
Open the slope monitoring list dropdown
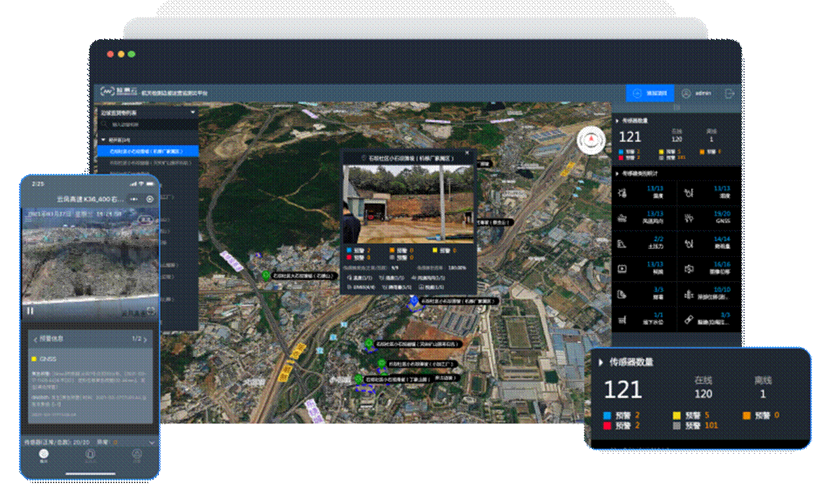pyautogui.click(x=193, y=112)
